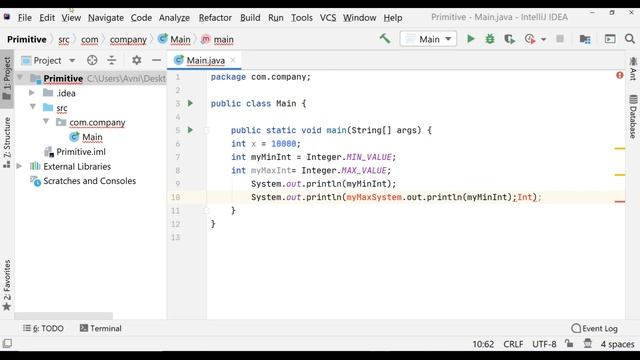
Task: Open the File menu
Action: tap(24, 18)
